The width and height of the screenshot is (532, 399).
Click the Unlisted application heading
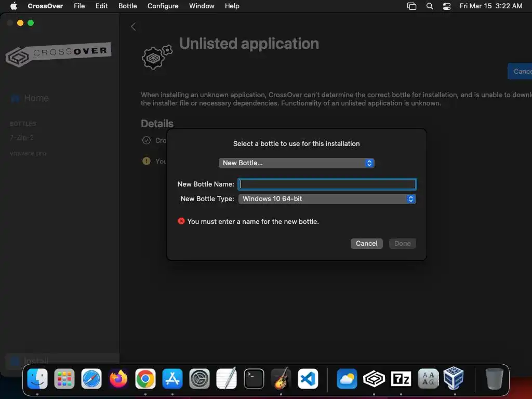point(249,44)
